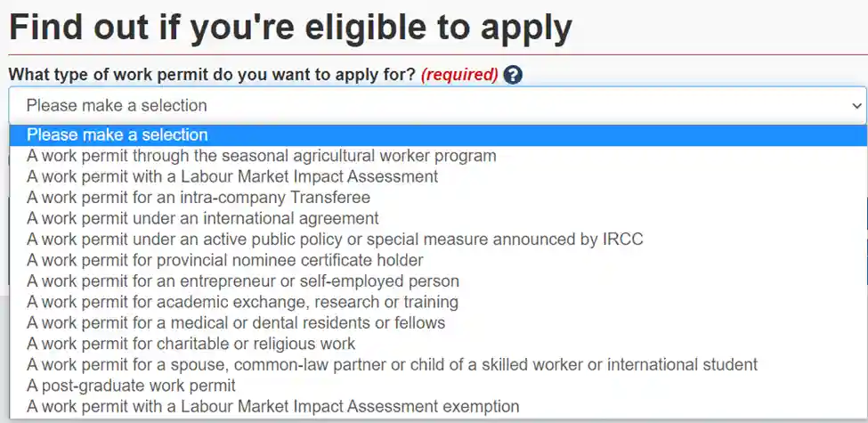Select entrepreneur or self-employed person permit
The width and height of the screenshot is (868, 423).
click(x=437, y=281)
